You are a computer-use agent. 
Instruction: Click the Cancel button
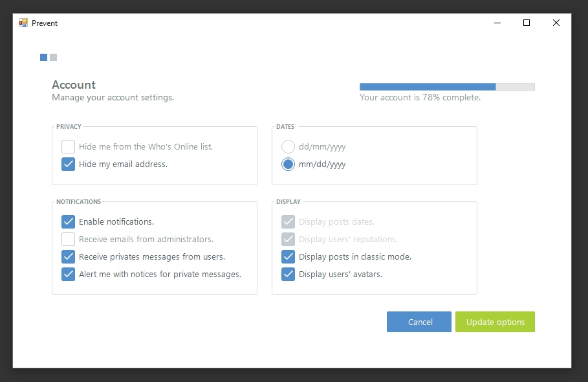(x=419, y=322)
